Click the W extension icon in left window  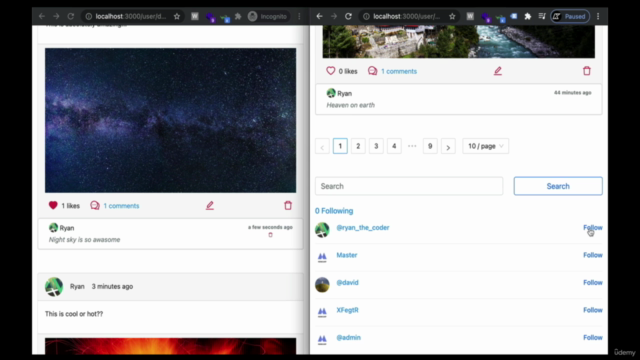coord(195,16)
